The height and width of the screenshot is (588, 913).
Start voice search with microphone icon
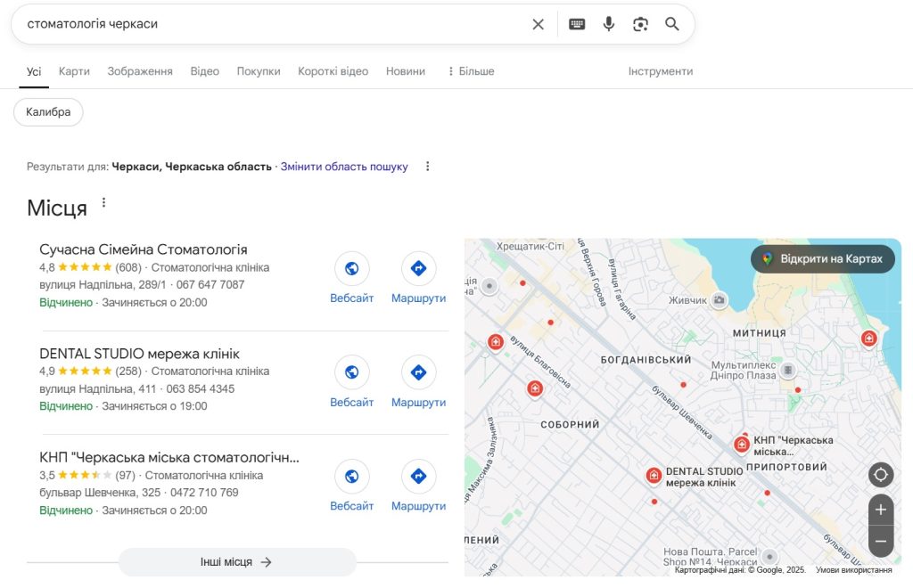608,24
